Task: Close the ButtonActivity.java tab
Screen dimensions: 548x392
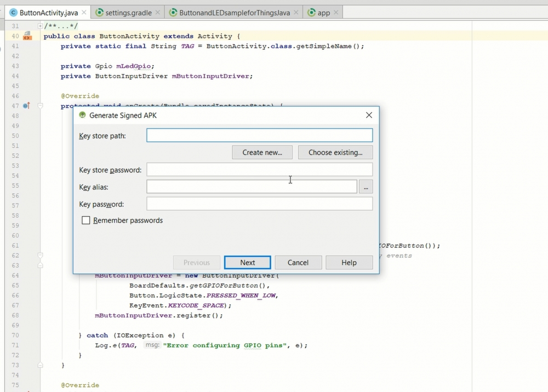Action: [x=83, y=13]
